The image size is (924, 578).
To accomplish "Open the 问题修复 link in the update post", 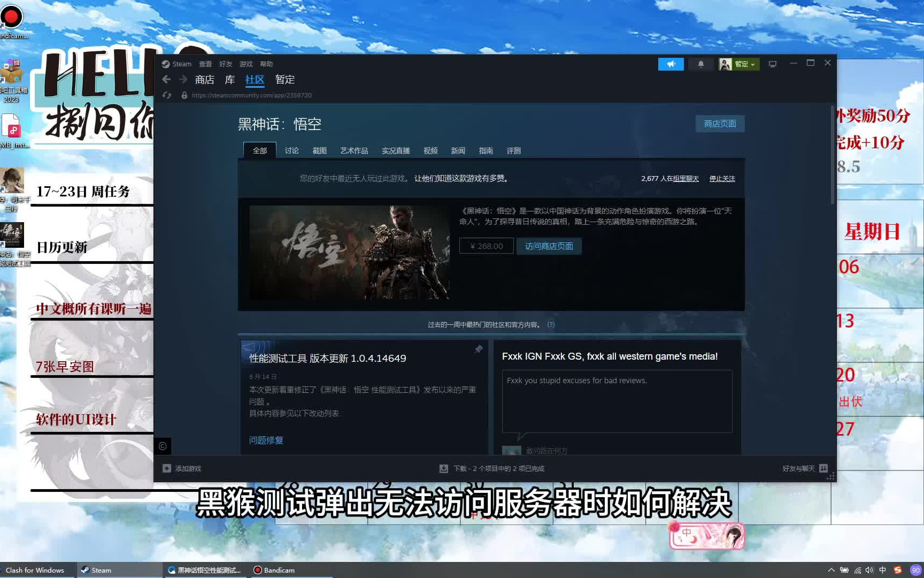I will (x=266, y=440).
